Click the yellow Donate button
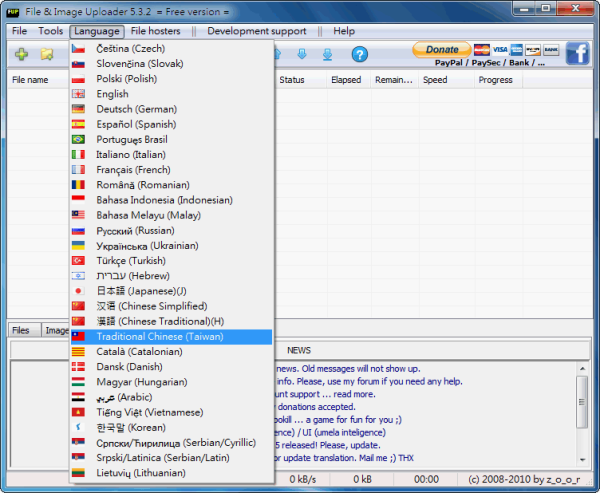This screenshot has width=600, height=493. point(441,49)
